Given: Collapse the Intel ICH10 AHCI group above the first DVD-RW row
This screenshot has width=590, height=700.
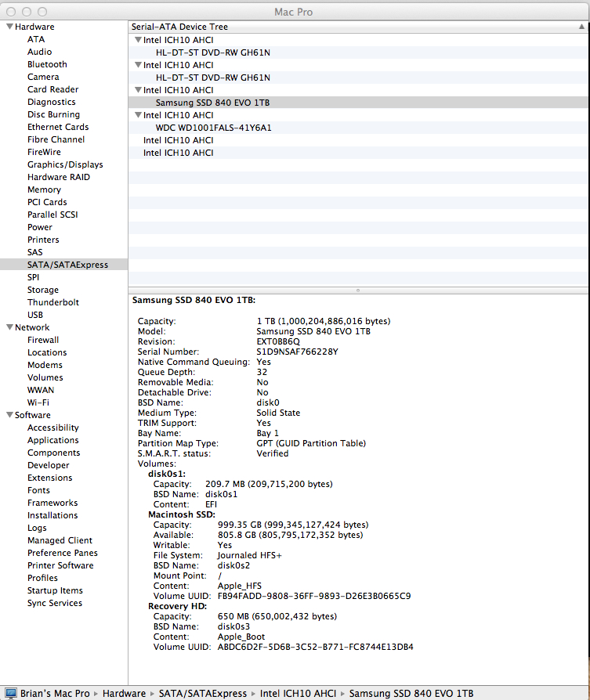Looking at the screenshot, I should (138, 40).
